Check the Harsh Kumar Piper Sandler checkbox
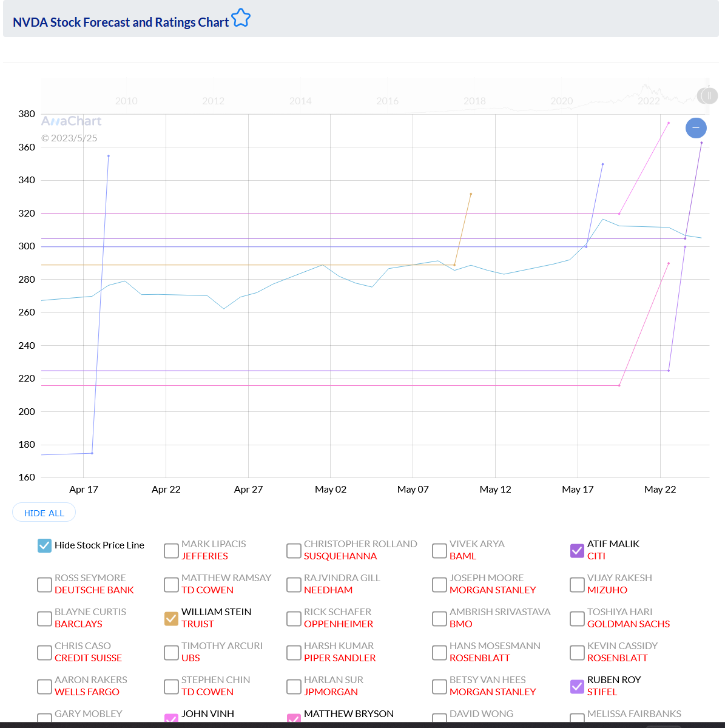 coord(294,652)
